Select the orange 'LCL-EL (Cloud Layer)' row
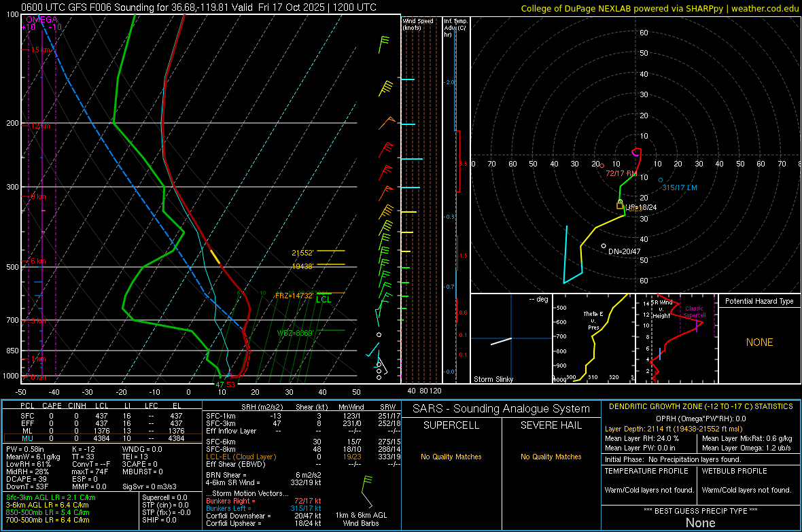The height and width of the screenshot is (532, 802). [303, 457]
